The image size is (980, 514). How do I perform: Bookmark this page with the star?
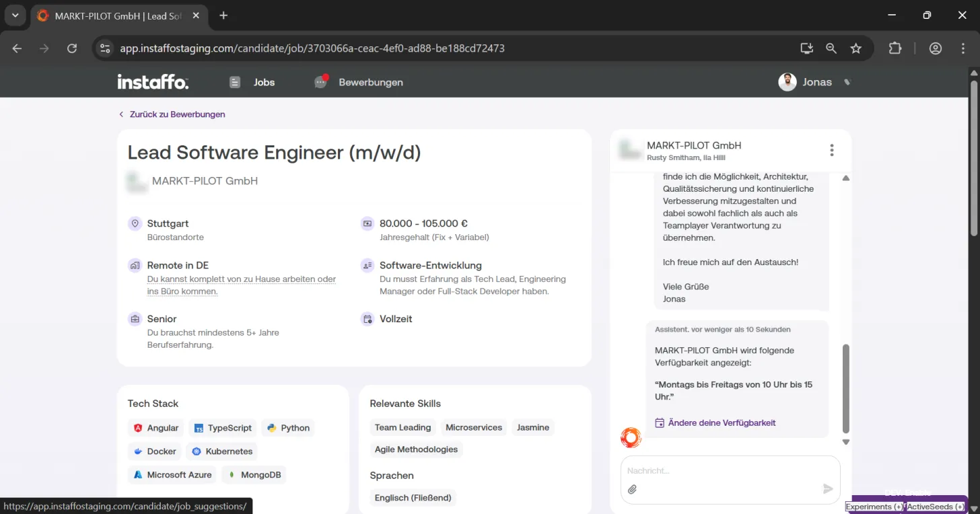(856, 48)
